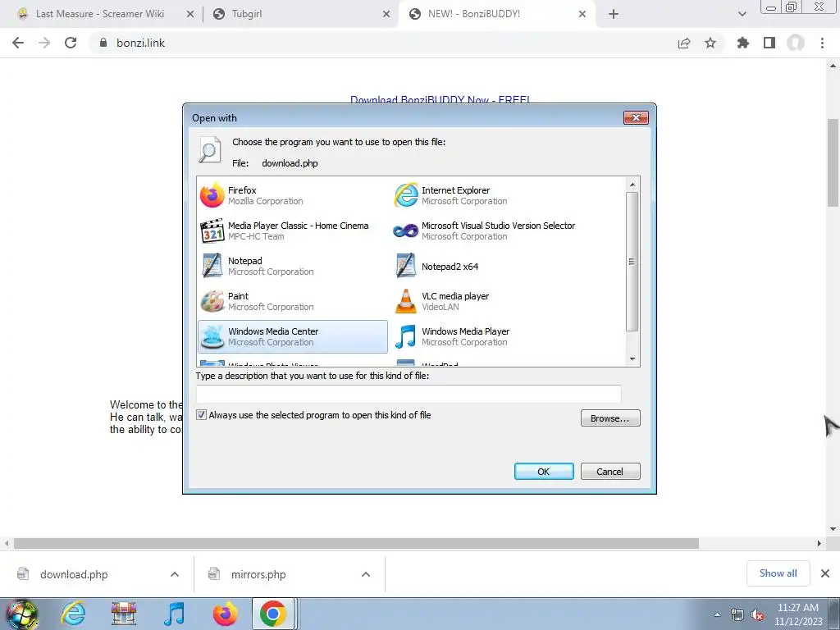
Task: Select Media Player Classic - Home Cinema
Action: (293, 231)
